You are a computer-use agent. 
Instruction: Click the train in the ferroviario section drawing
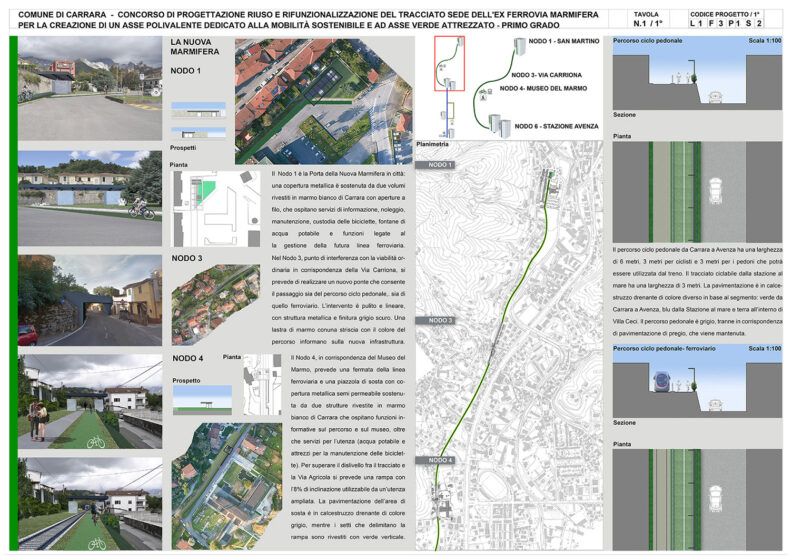[661, 381]
